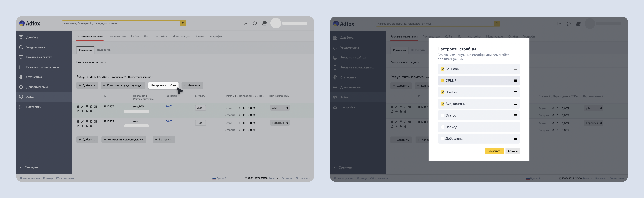Click targeting crosshair icon for test_IMS, left window

pos(91,107)
